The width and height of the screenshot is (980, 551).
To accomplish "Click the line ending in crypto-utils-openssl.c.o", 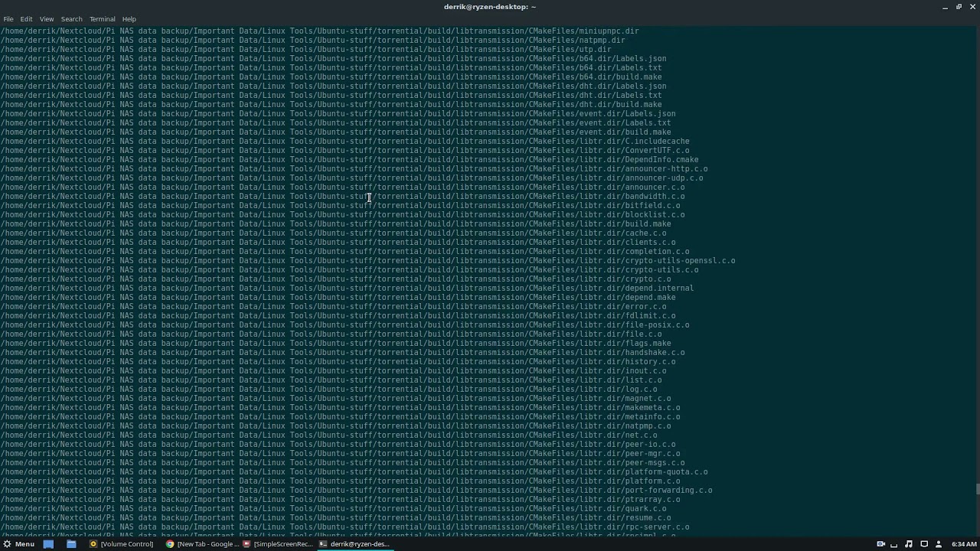I will pos(367,260).
